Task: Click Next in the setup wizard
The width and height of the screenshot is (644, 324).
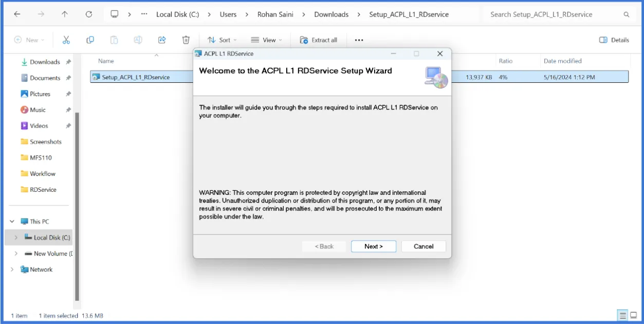Action: point(374,246)
